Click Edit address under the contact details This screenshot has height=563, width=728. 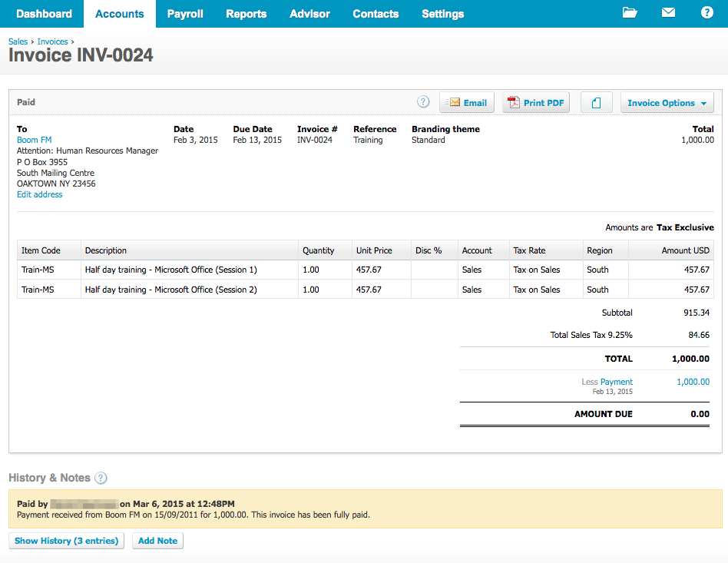(39, 194)
